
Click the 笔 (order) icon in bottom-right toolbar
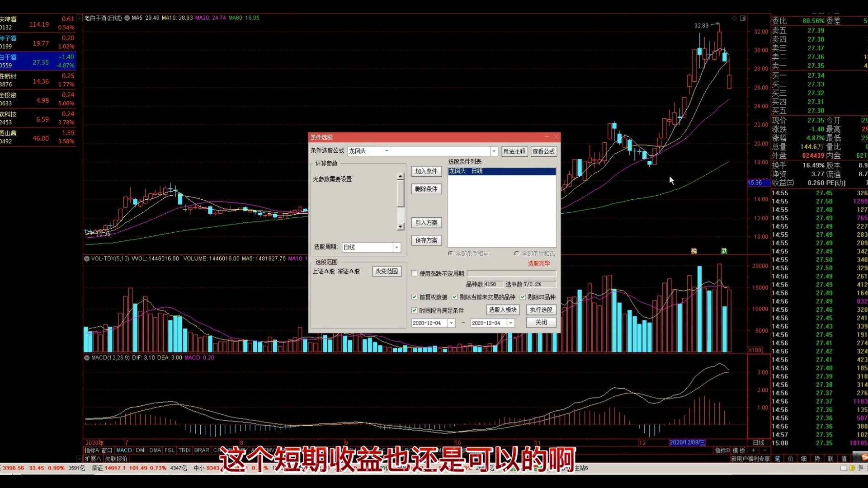coord(777,459)
